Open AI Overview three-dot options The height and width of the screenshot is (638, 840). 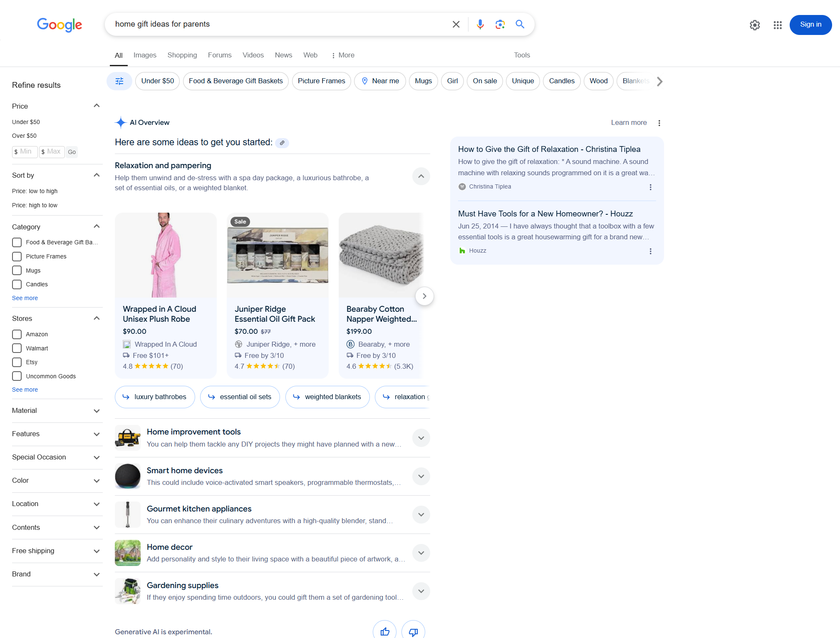[659, 123]
